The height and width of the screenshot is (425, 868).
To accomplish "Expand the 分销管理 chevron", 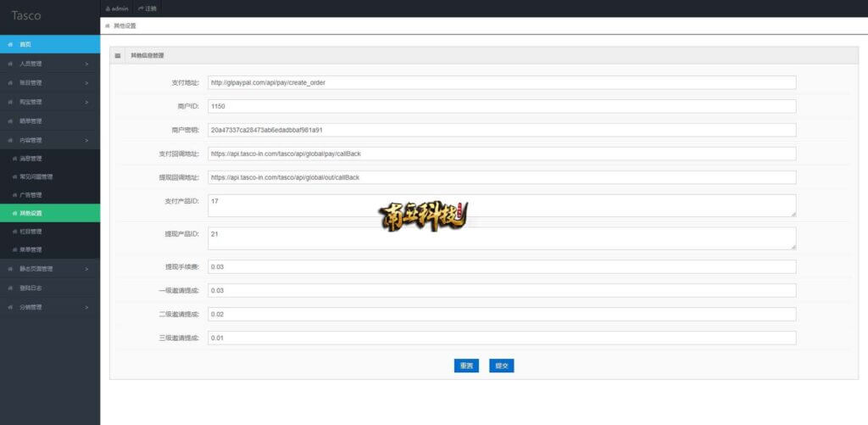I will point(86,307).
